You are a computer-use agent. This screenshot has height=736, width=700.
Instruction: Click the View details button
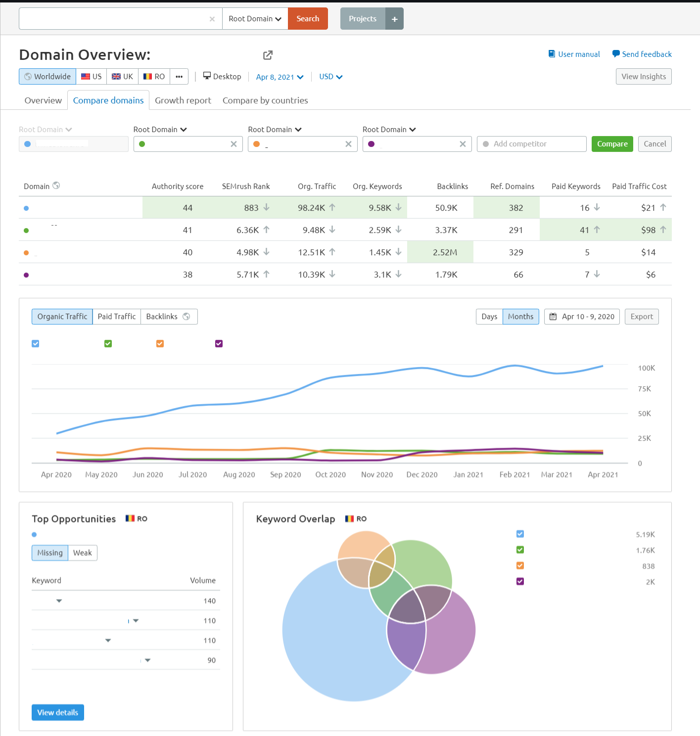click(x=58, y=713)
